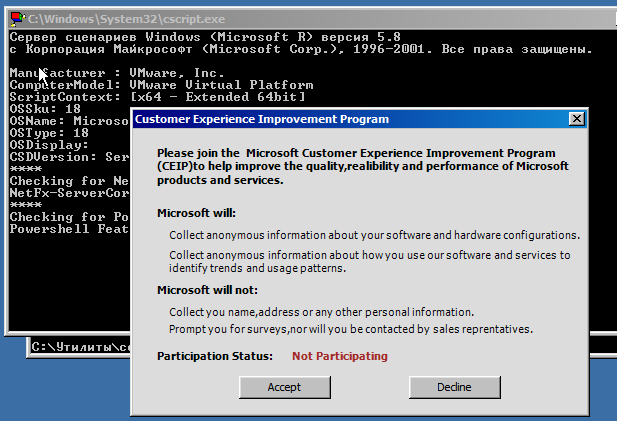Click the Accept button
This screenshot has width=617, height=421.
[x=284, y=387]
